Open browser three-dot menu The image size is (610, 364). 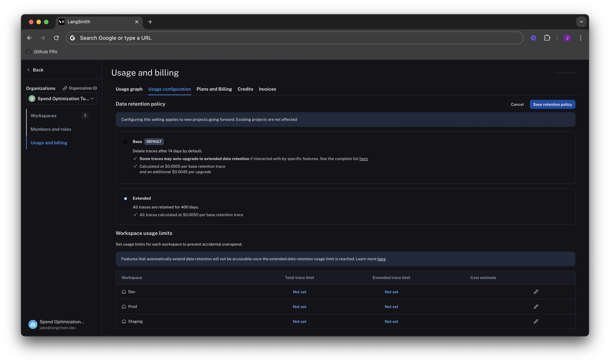pyautogui.click(x=581, y=38)
